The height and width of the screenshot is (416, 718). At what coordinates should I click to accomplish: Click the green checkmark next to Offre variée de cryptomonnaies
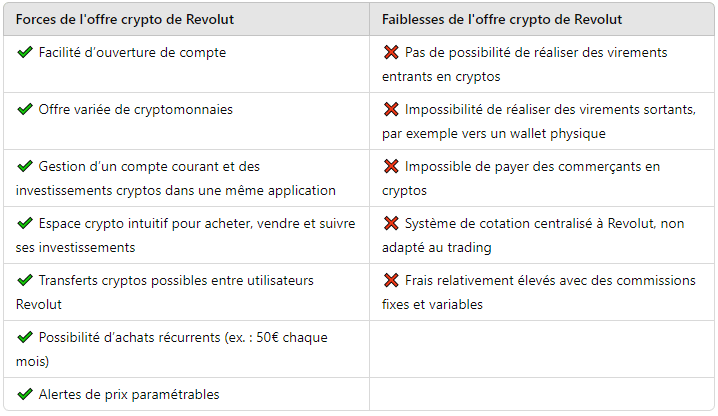(25, 109)
